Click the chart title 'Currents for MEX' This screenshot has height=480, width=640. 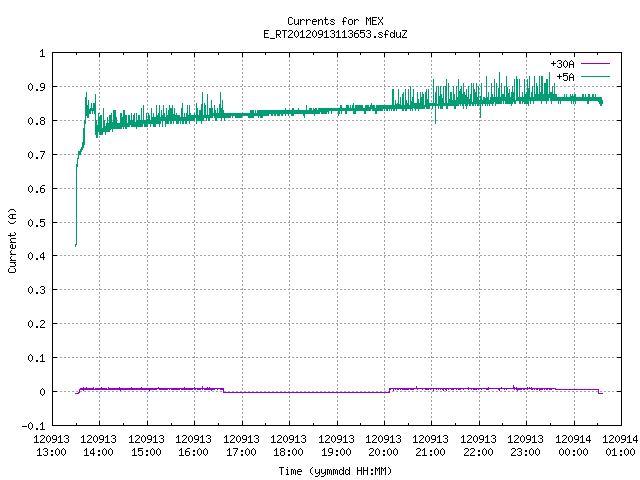point(335,21)
